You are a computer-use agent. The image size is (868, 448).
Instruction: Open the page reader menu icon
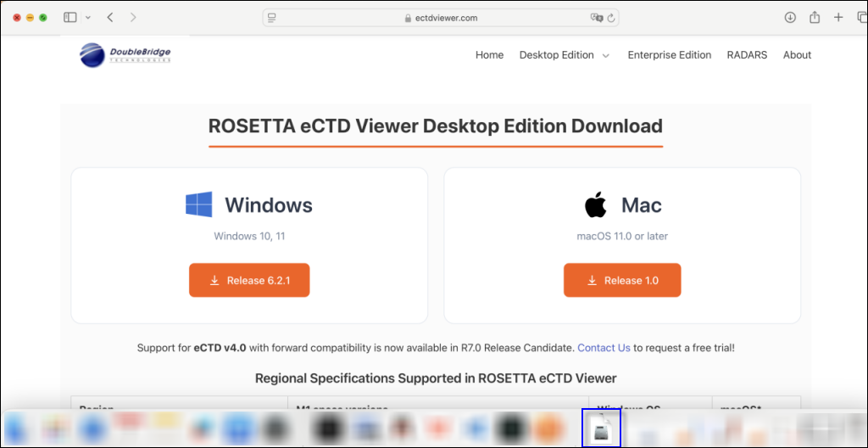click(x=270, y=17)
